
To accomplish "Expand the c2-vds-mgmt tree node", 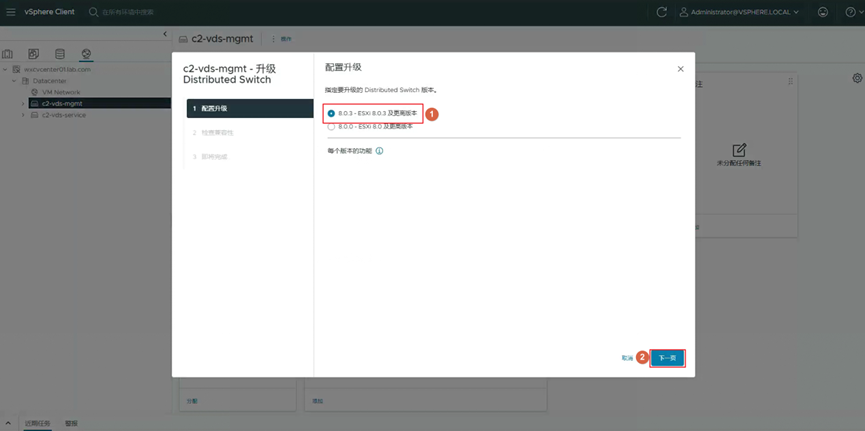I will point(23,103).
